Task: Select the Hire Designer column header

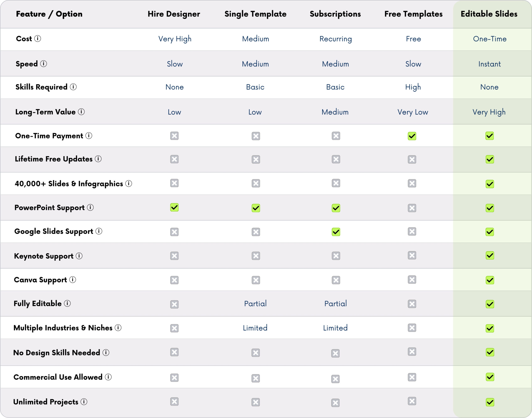Action: click(x=174, y=14)
